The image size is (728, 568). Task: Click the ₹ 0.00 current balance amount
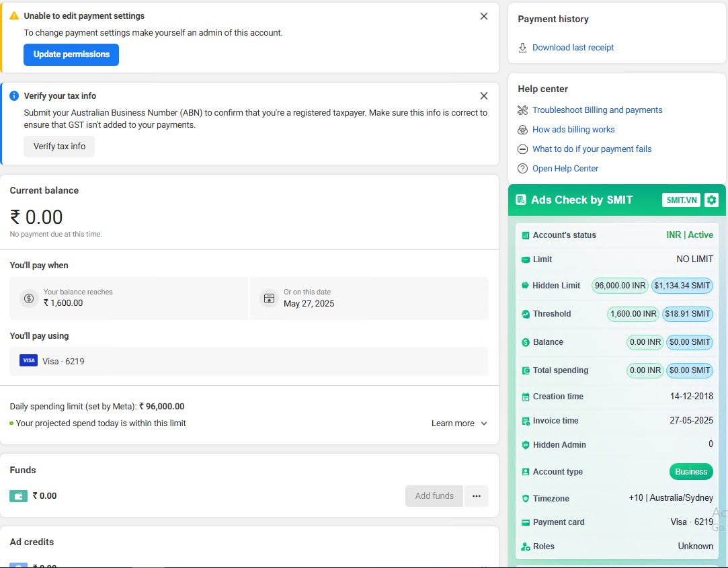(x=36, y=217)
